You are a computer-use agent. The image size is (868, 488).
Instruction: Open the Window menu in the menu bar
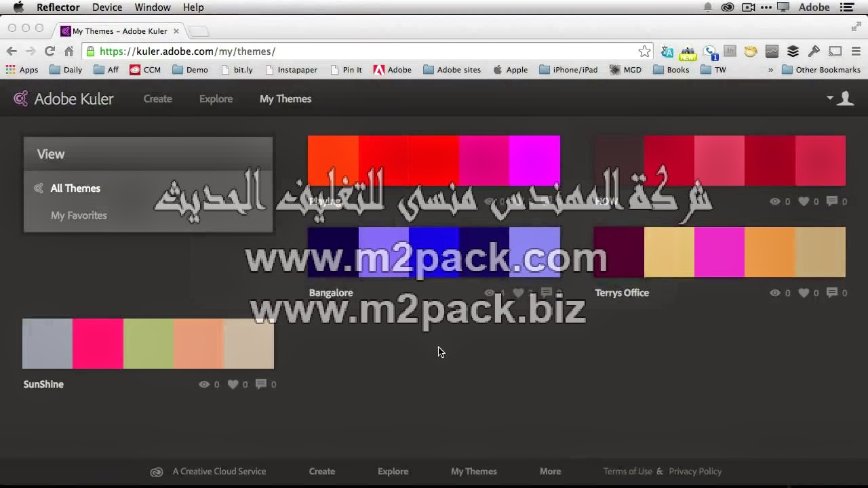153,7
